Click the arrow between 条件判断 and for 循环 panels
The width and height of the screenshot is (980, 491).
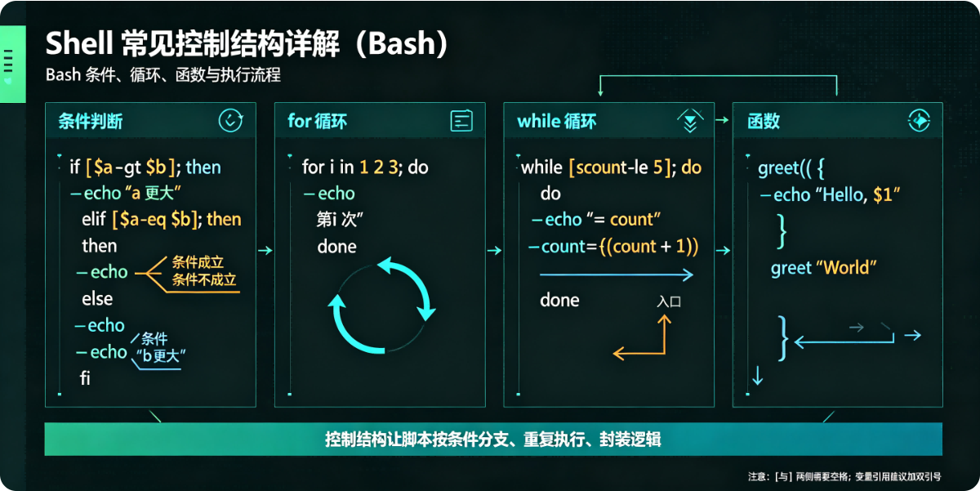(x=265, y=250)
